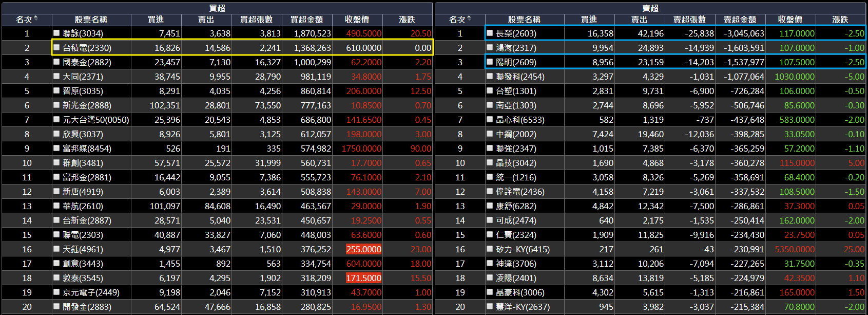The height and width of the screenshot is (315, 868).
Task: Click highlighted closing price 255.0000
Action: 364,249
